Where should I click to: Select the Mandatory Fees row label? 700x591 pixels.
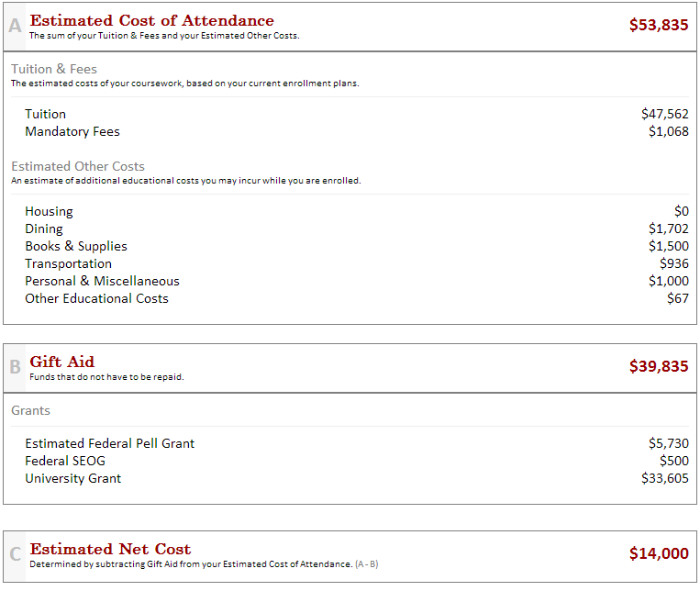(x=72, y=132)
